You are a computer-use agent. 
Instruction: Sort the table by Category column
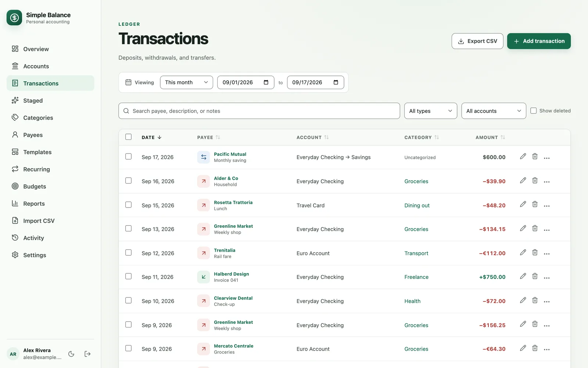pyautogui.click(x=422, y=137)
